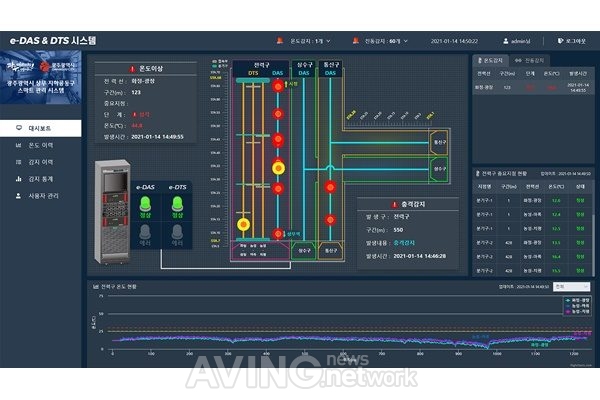
Task: Expand the 진동감지 : 60개 dropdown
Action: [386, 41]
